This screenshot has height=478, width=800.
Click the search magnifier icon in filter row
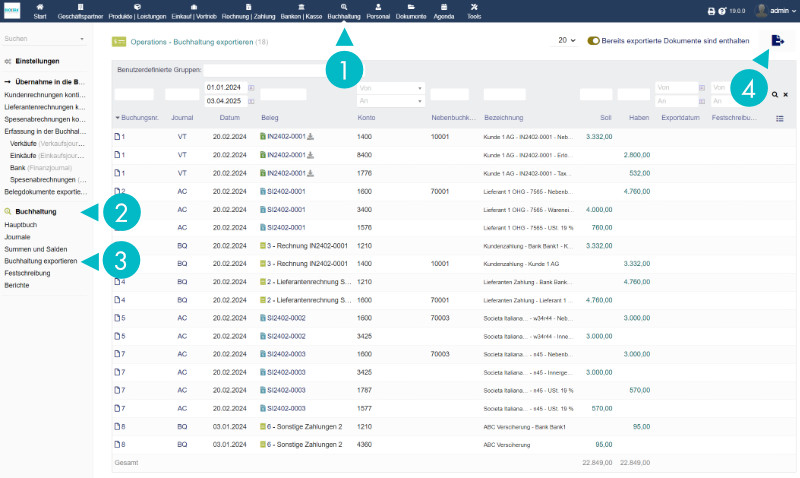(774, 94)
